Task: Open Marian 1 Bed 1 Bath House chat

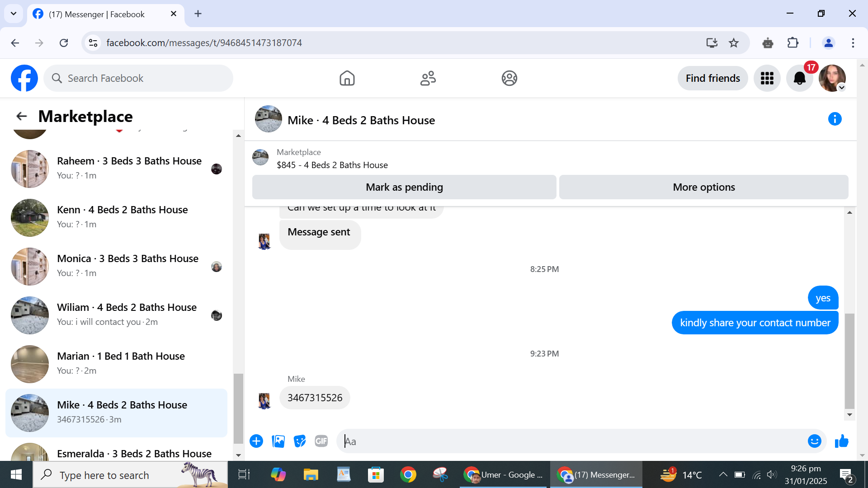Action: (116, 364)
